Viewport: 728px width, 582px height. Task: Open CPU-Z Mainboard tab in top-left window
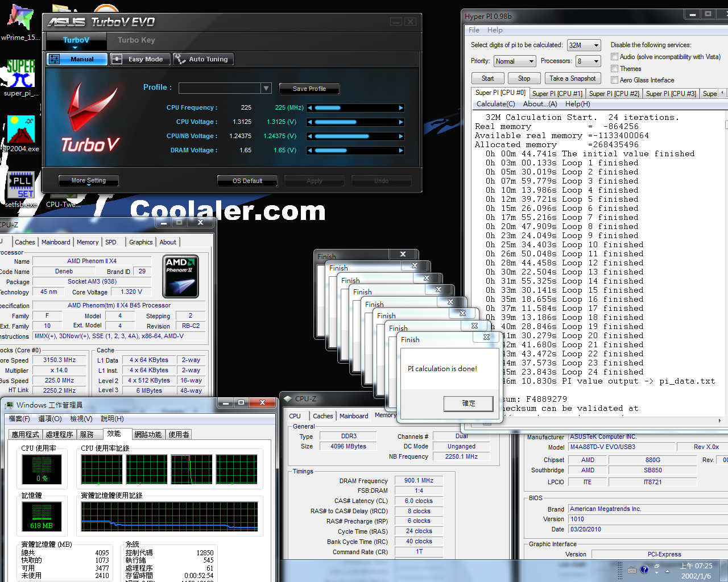click(56, 242)
